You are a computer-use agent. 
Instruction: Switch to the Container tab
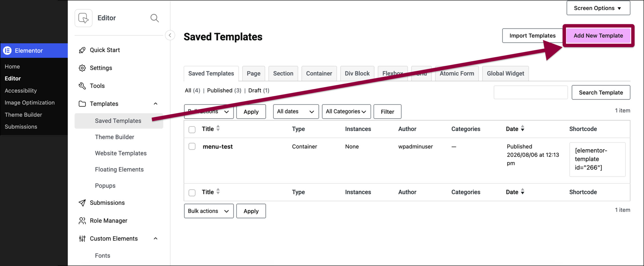tap(319, 74)
